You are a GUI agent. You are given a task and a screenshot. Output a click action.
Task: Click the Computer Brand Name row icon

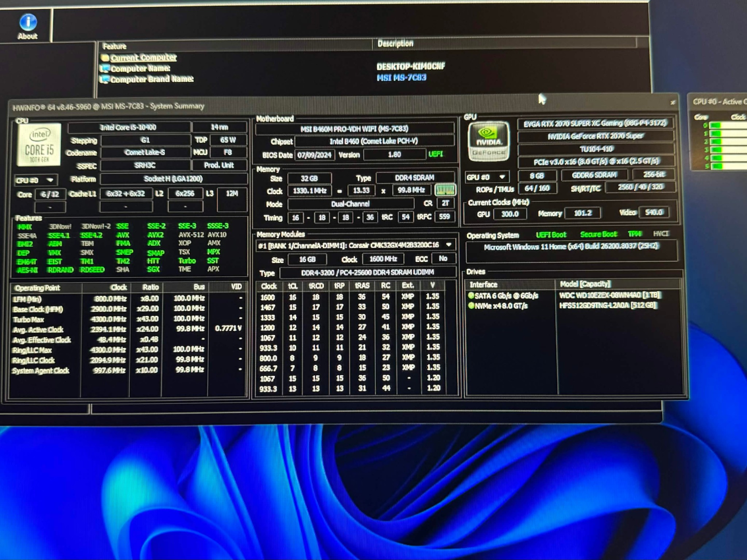[105, 79]
